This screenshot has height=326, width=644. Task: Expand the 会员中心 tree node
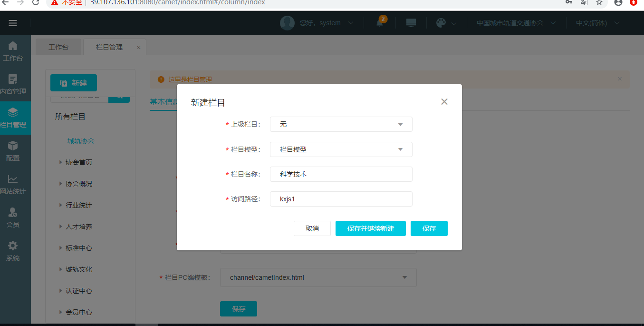tap(61, 312)
